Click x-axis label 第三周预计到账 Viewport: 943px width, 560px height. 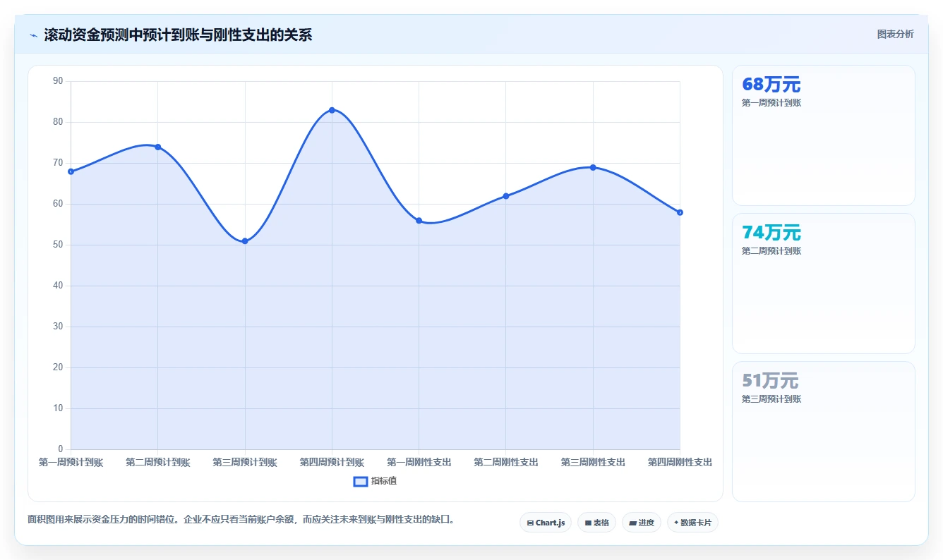coord(245,463)
